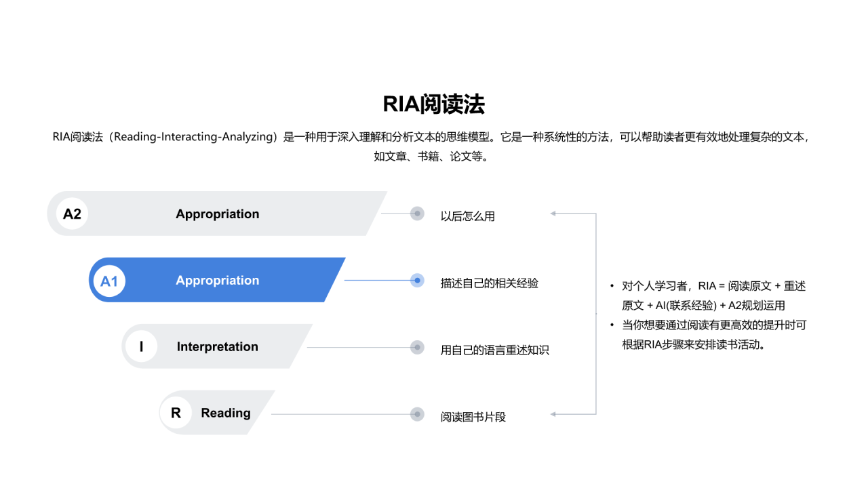Click the text 以后怎么用
868x488 pixels.
468,216
